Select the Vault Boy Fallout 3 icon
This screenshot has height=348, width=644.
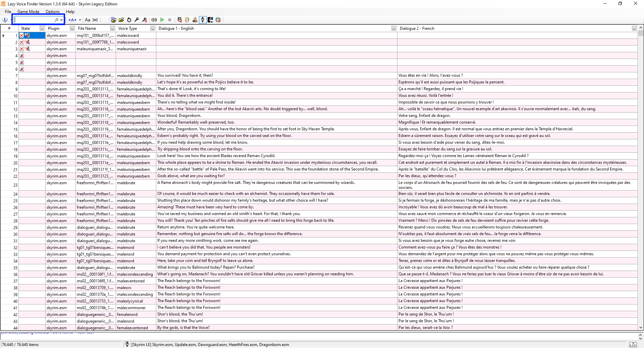pyautogui.click(x=187, y=20)
